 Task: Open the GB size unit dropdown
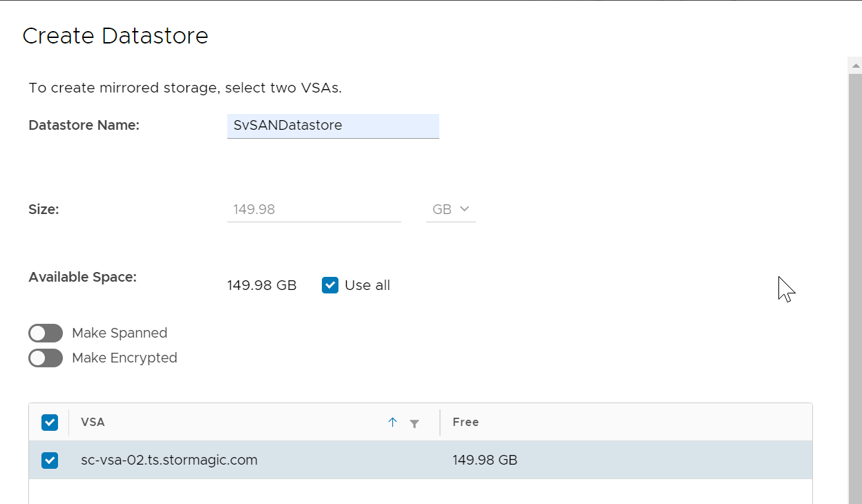point(451,209)
